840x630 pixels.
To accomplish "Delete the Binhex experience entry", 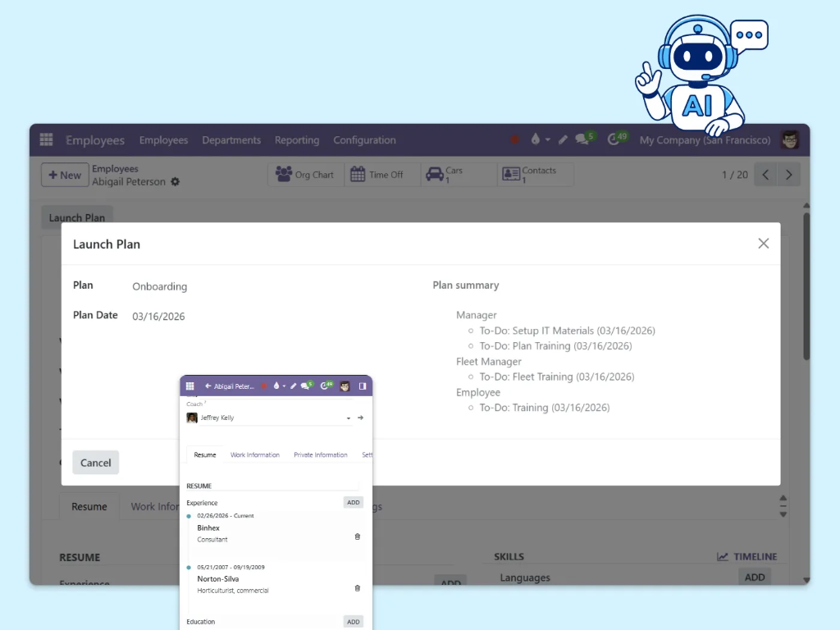I will [x=357, y=536].
